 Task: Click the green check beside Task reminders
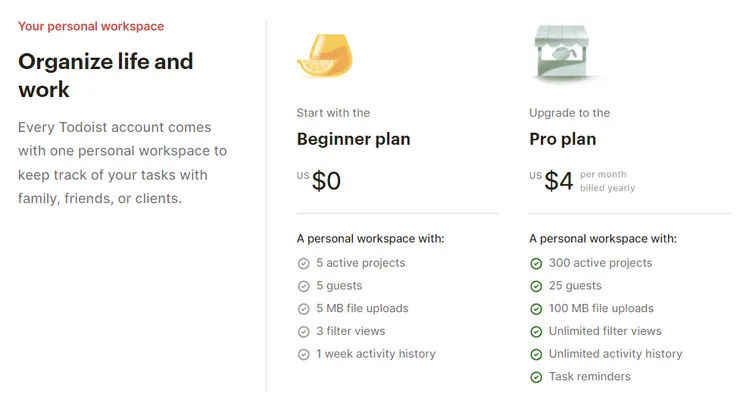click(536, 377)
